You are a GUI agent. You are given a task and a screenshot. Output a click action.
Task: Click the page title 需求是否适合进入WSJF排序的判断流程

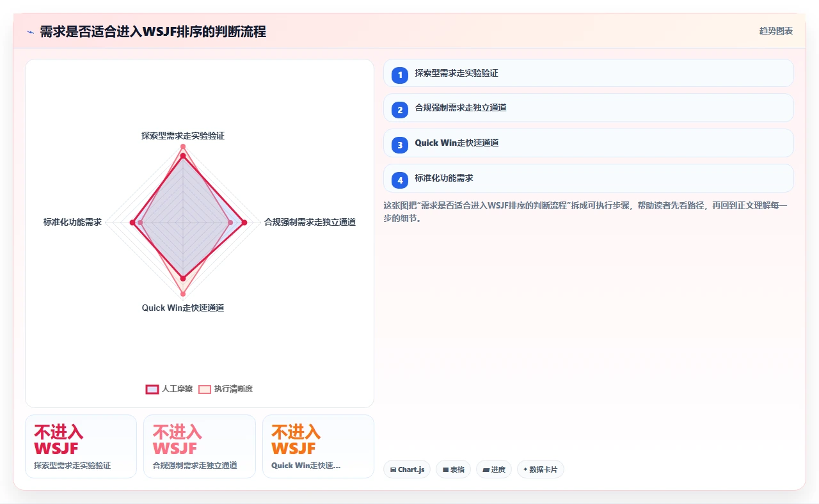153,31
